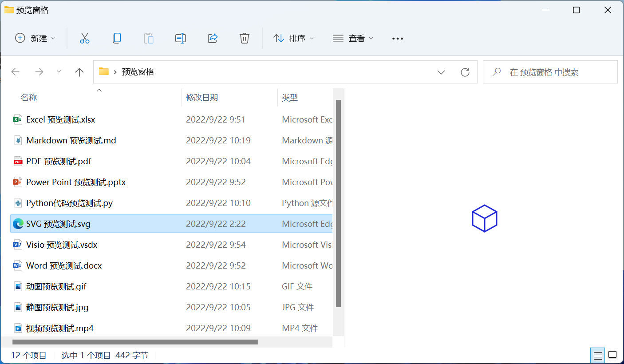Click the breadcrumb chevron before 预览窗格
Viewport: 624px width, 364px height.
(x=115, y=72)
